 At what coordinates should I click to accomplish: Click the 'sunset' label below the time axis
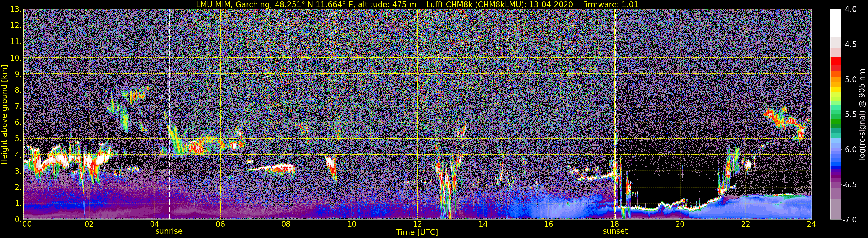[615, 231]
